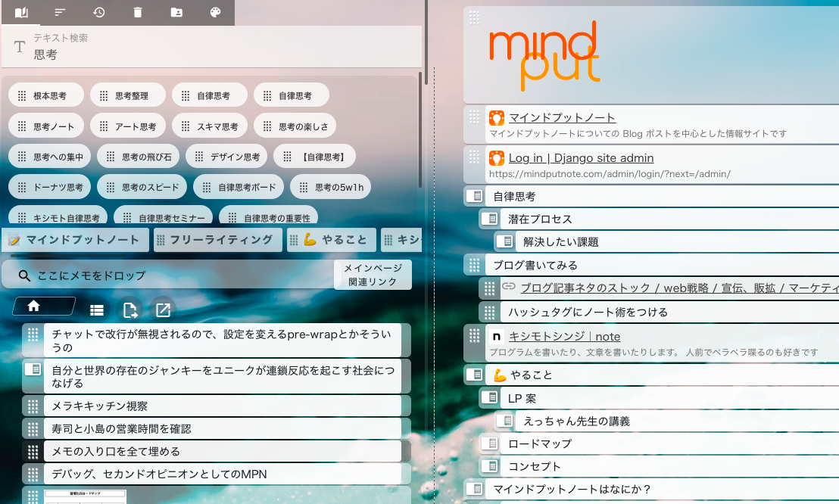Select the フリーライティング tab

click(214, 240)
